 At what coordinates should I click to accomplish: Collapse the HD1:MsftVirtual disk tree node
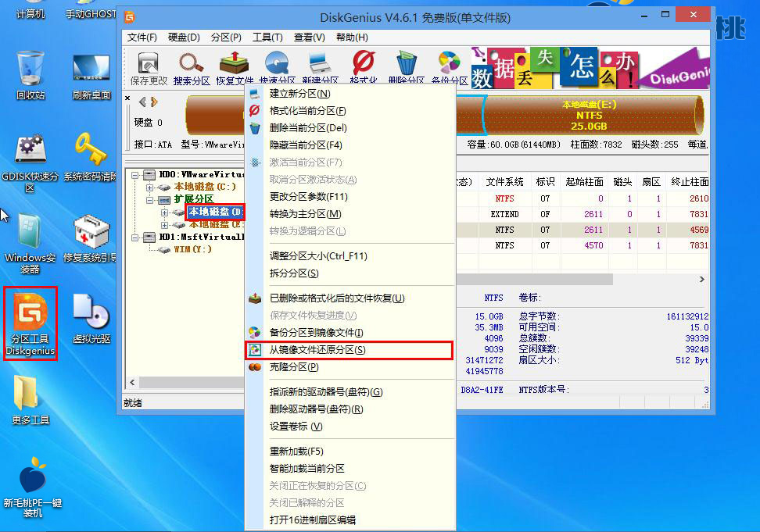click(134, 237)
